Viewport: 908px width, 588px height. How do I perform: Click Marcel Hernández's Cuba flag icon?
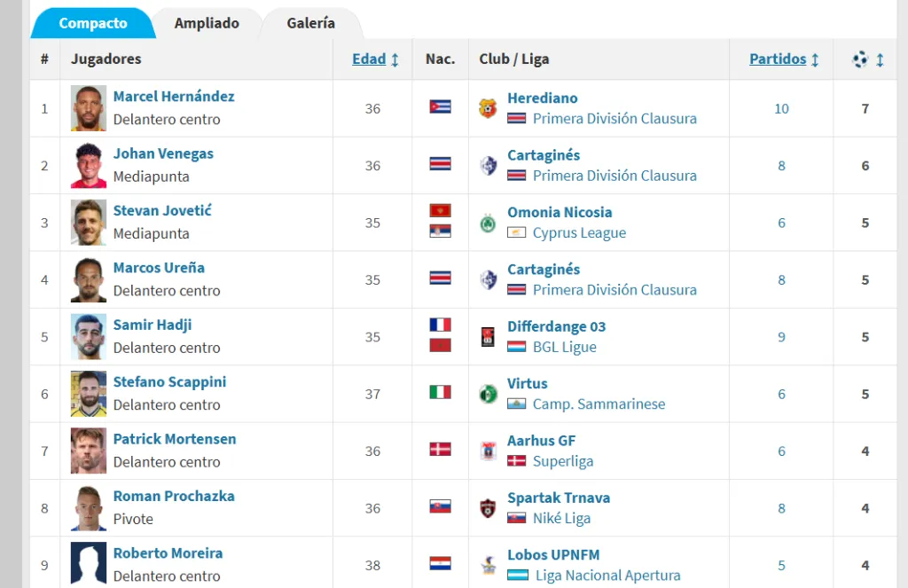point(440,106)
